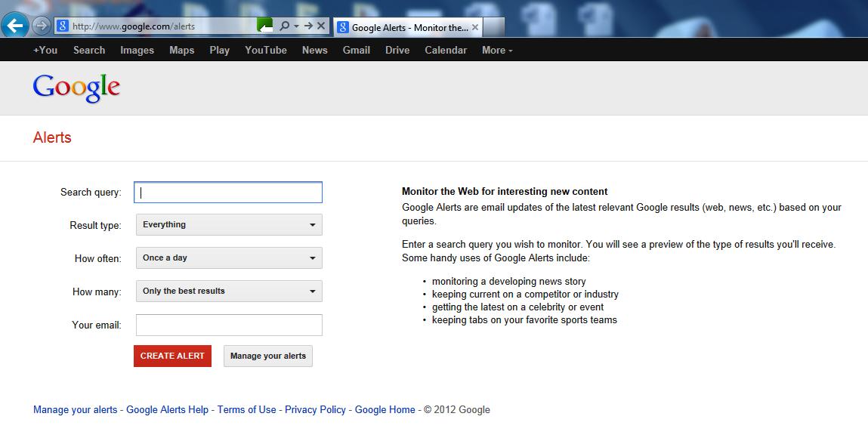Open the Google Alerts Help link
868x438 pixels.
pos(167,410)
